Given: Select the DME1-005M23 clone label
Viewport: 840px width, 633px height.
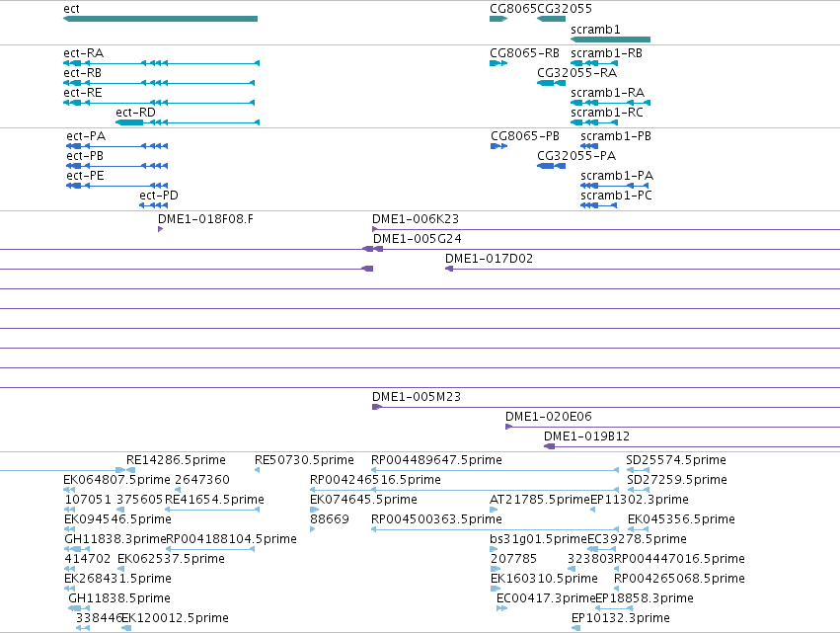Looking at the screenshot, I should point(417,397).
